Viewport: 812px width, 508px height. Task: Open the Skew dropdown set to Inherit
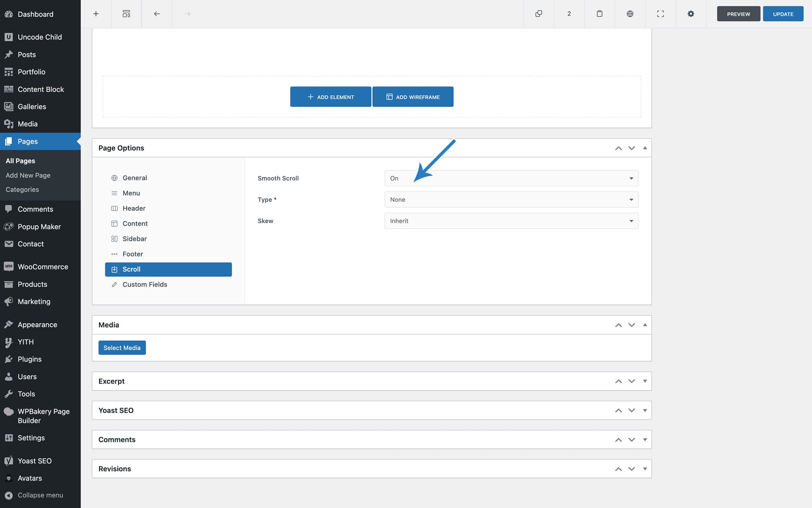[511, 221]
